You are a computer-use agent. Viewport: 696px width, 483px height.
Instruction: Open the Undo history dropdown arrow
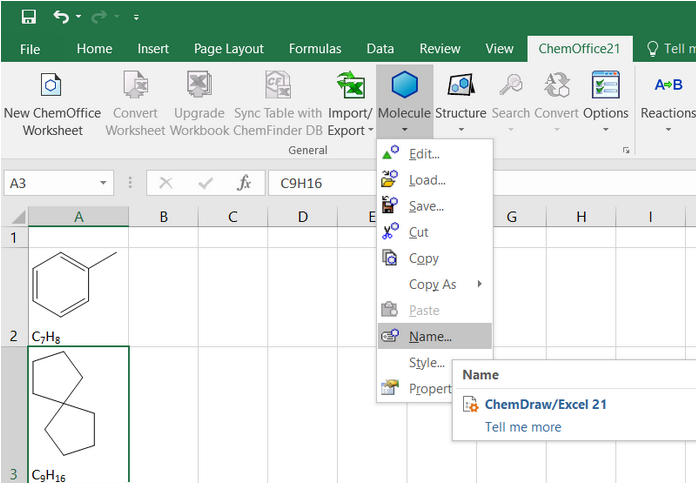point(79,16)
